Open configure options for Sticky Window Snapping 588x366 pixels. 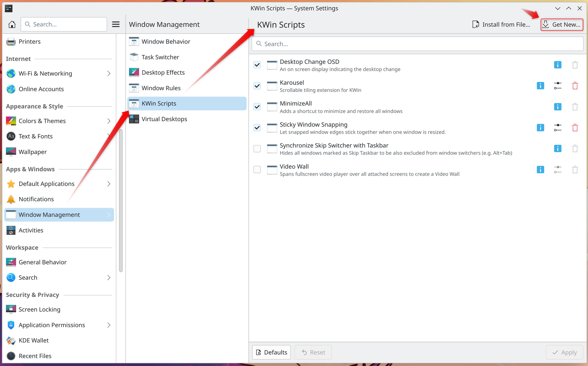[558, 127]
